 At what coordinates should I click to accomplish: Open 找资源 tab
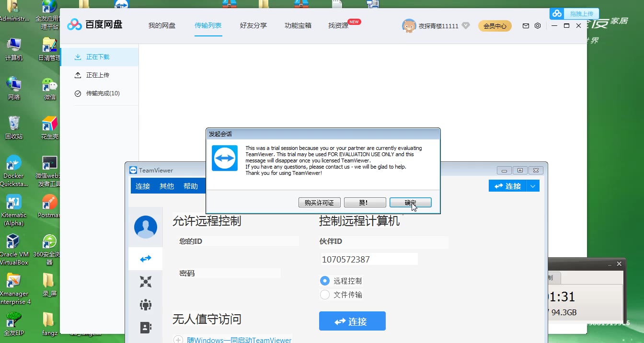click(338, 25)
